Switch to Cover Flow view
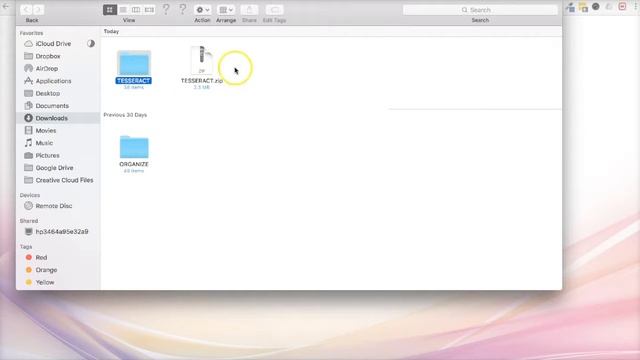Viewport: 640px width, 360px height. coord(149,10)
